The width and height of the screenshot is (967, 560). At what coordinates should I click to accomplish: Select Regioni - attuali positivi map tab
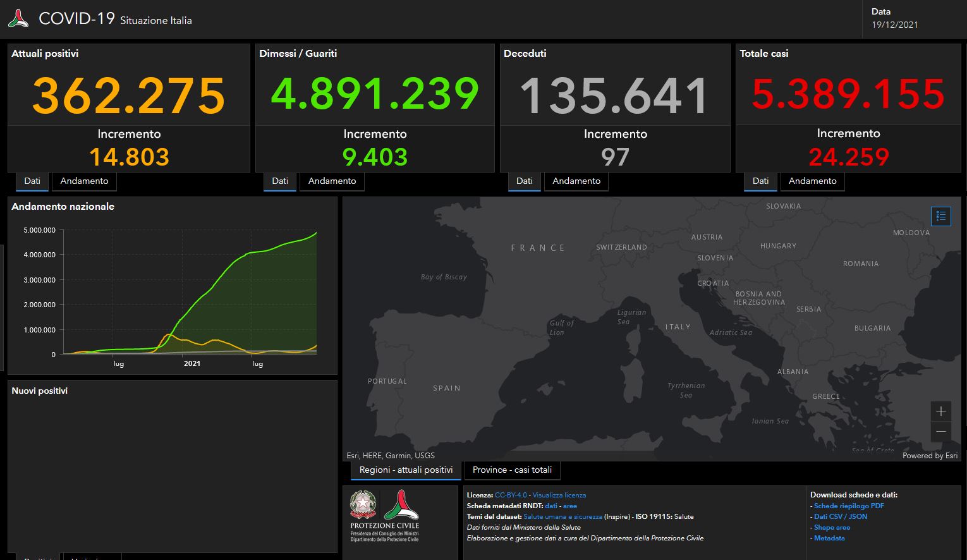click(406, 470)
